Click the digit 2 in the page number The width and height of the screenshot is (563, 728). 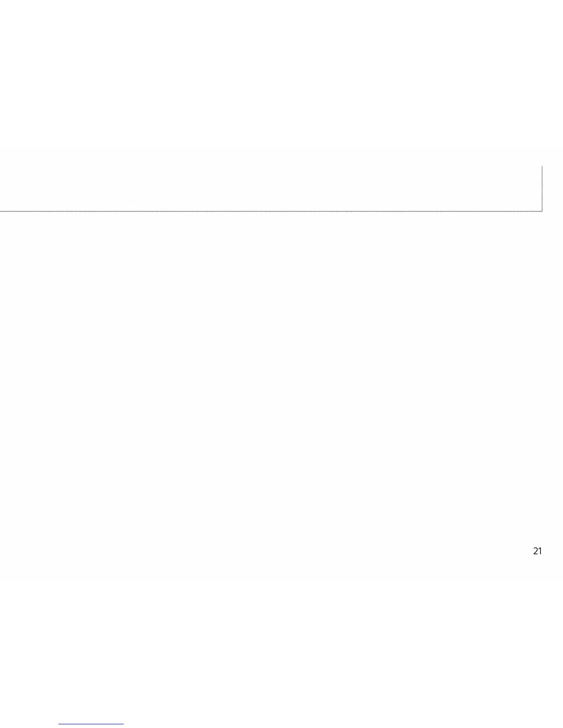(535, 551)
